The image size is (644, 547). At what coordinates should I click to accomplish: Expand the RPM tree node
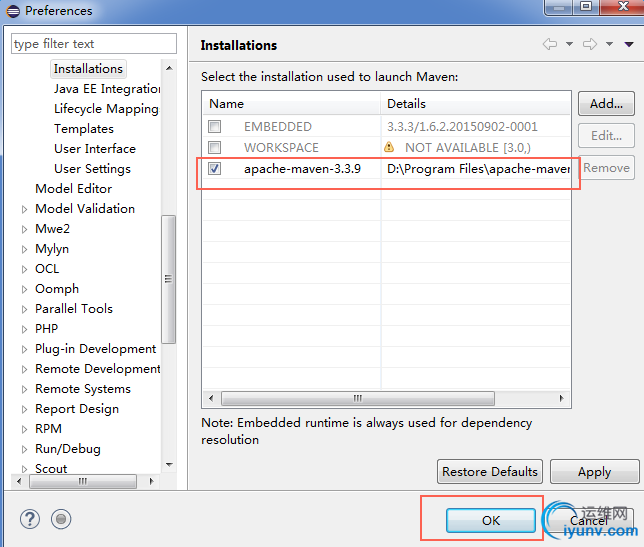[24, 430]
